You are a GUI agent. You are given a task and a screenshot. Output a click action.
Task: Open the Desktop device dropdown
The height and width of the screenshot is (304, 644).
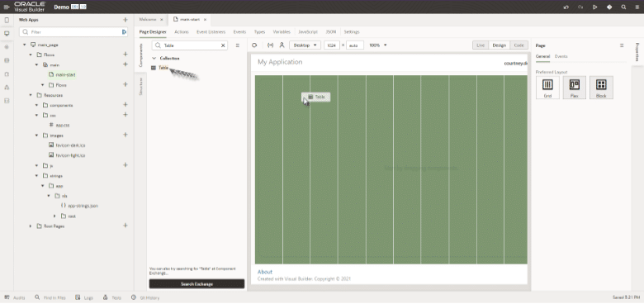tap(305, 45)
